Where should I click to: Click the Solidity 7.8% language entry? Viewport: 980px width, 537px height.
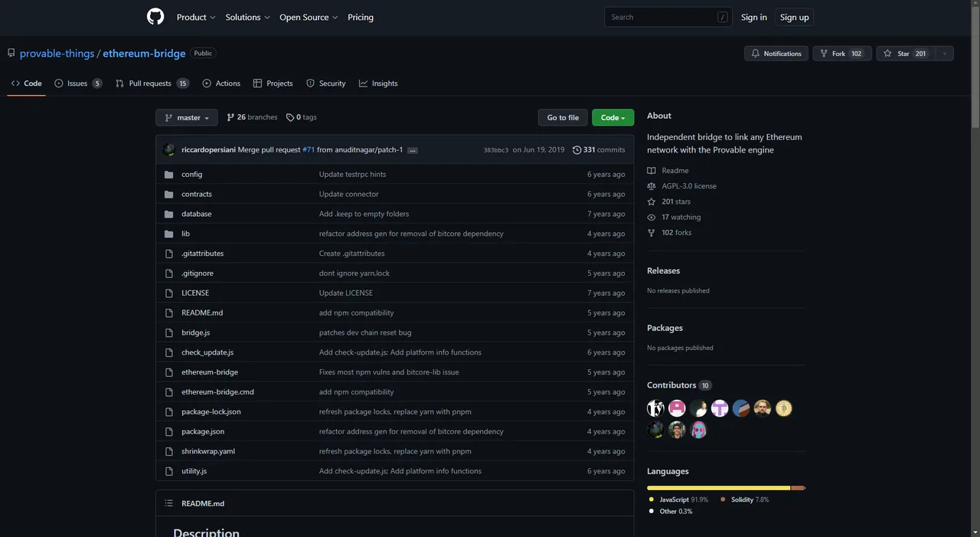coord(744,499)
